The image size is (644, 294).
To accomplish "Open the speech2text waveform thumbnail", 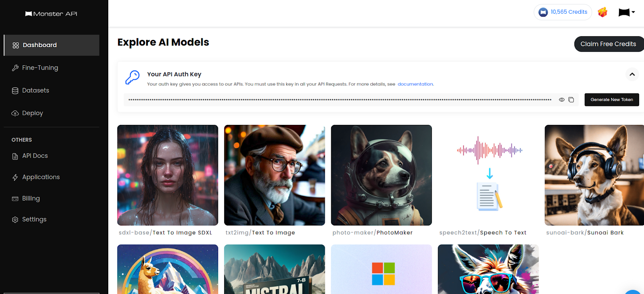I will (x=488, y=175).
